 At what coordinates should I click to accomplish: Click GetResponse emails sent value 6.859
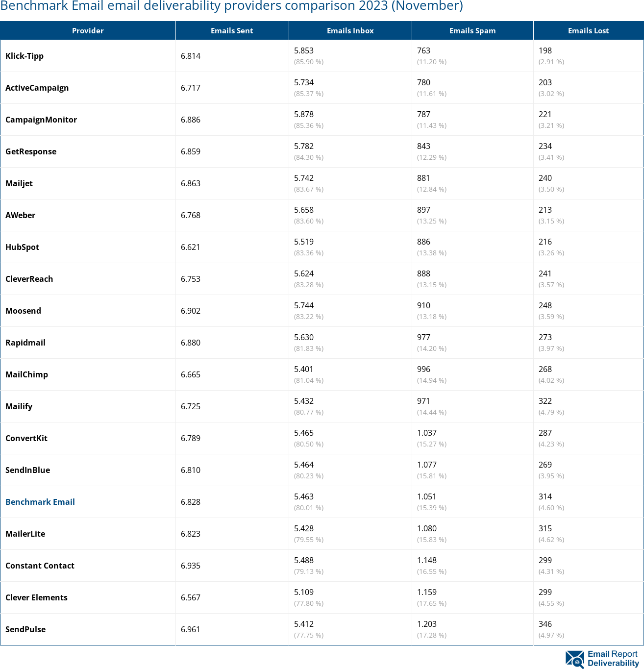pyautogui.click(x=191, y=151)
